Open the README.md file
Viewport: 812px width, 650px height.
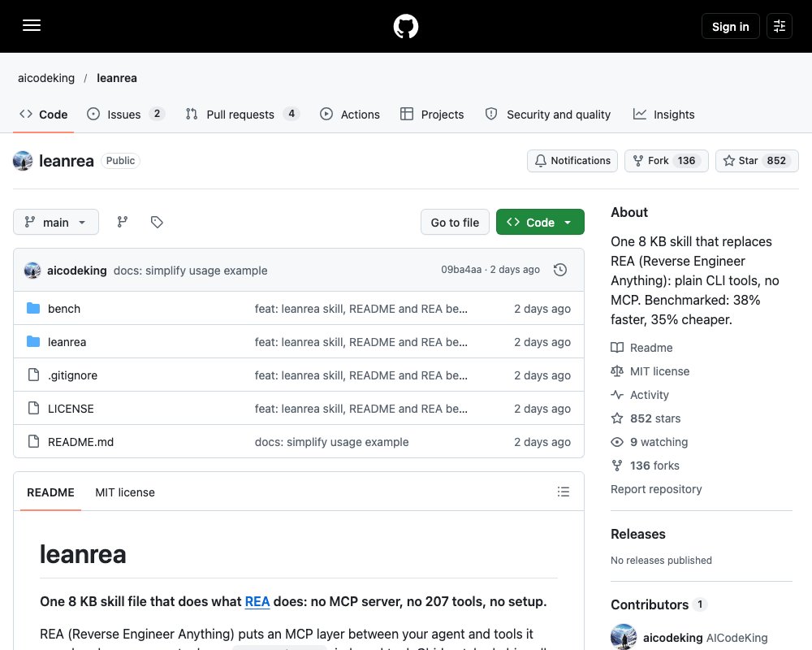click(x=80, y=442)
